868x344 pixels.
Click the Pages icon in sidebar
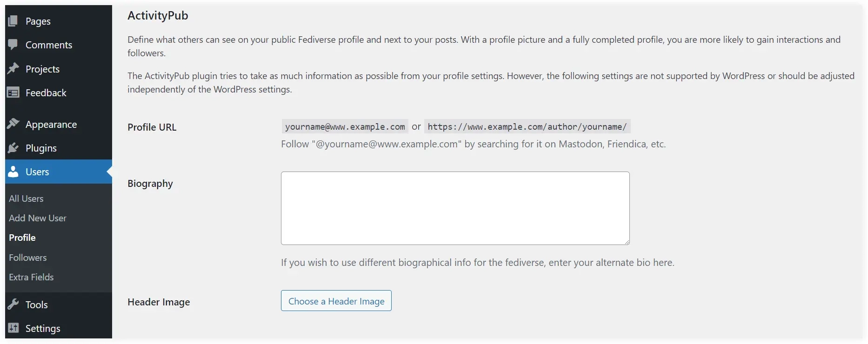13,21
